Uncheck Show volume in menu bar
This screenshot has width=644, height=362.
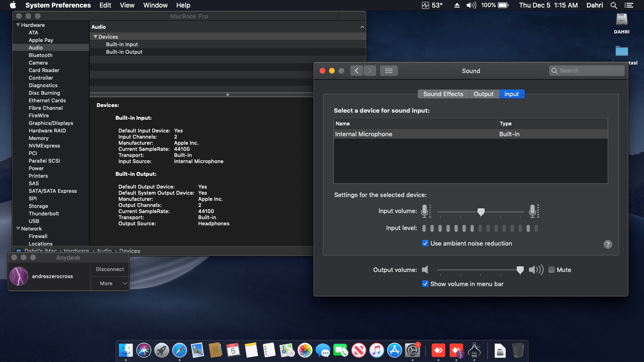[x=425, y=284]
